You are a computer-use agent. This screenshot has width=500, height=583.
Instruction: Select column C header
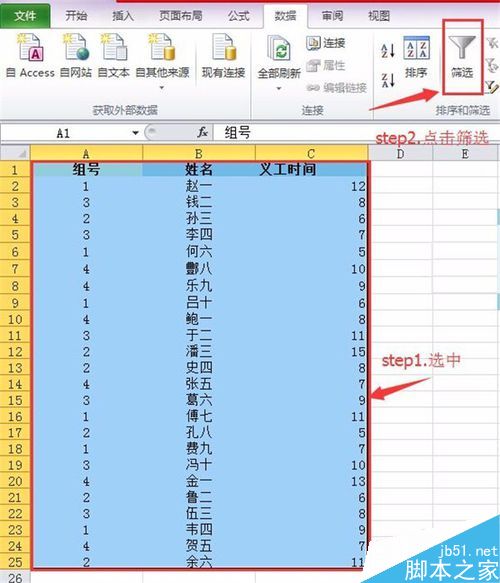click(x=312, y=153)
